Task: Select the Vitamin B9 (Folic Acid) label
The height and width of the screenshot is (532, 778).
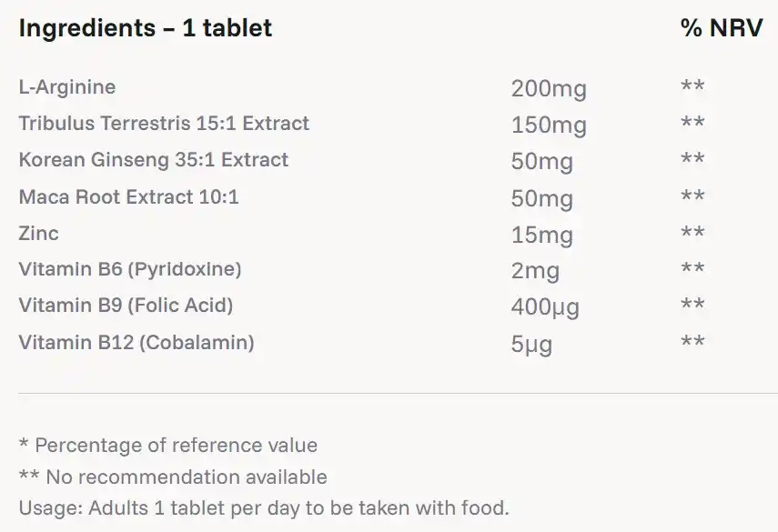Action: 126,306
